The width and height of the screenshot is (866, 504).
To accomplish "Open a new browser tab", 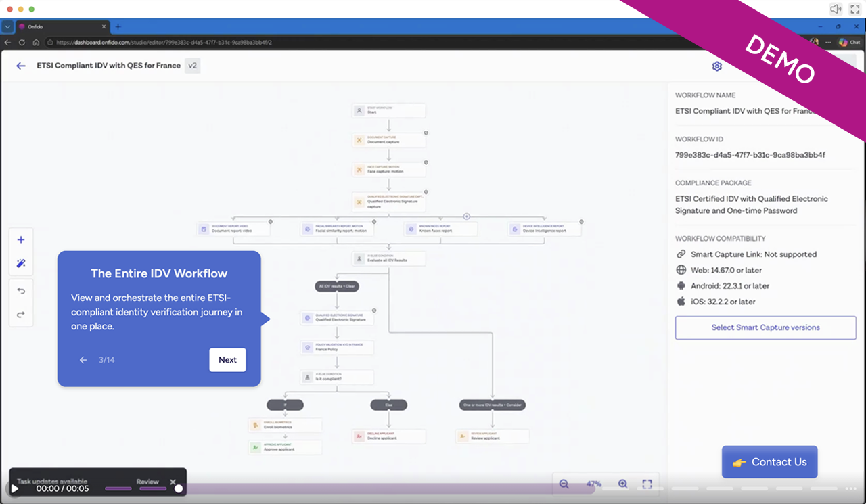I will point(118,26).
